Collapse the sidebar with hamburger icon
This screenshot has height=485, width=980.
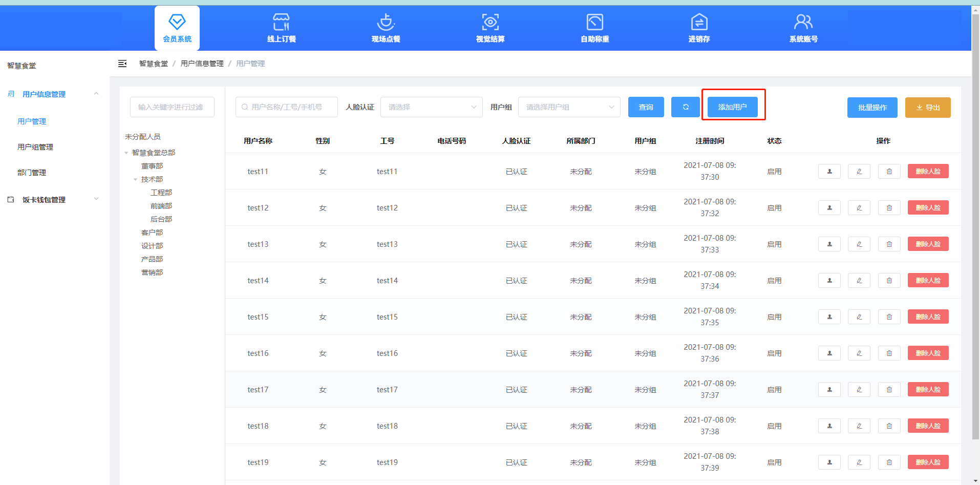tap(122, 64)
